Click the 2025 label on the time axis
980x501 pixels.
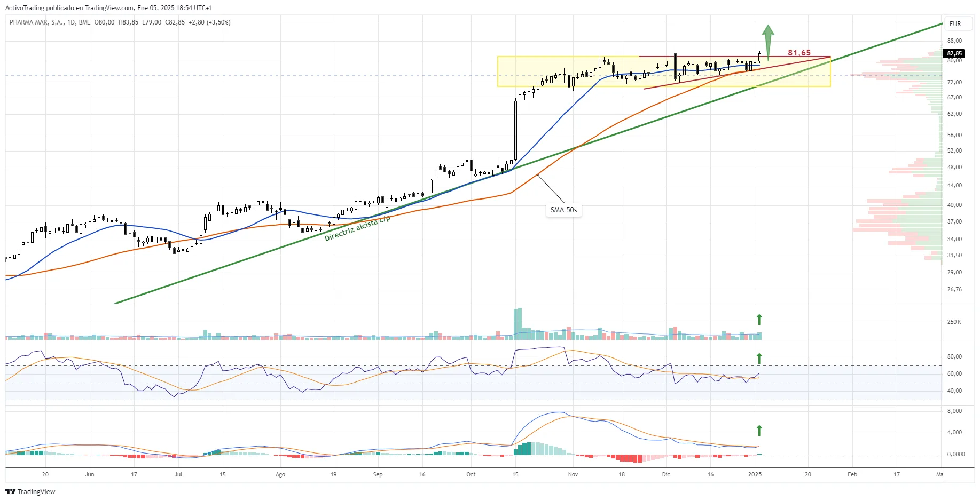coord(755,474)
